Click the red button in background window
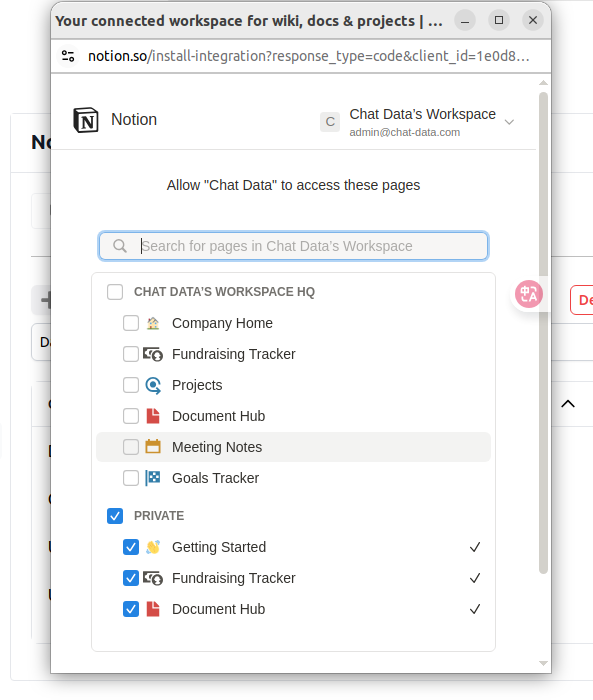593x700 pixels. (582, 300)
